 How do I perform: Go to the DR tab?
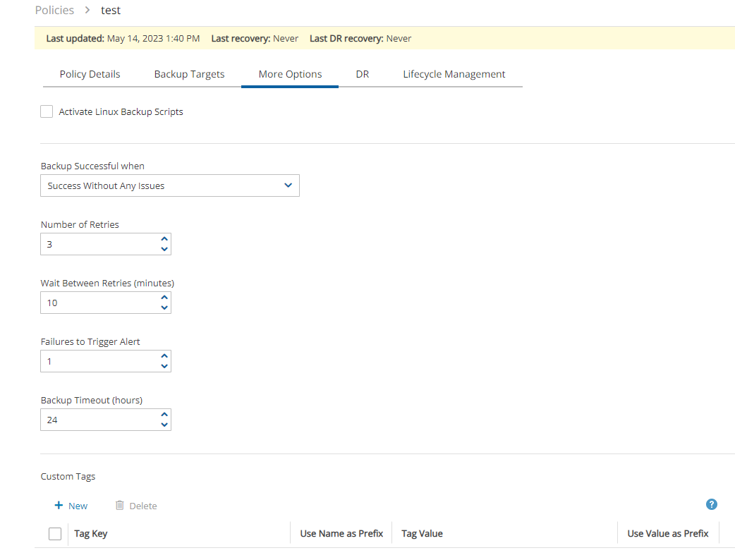click(x=363, y=74)
